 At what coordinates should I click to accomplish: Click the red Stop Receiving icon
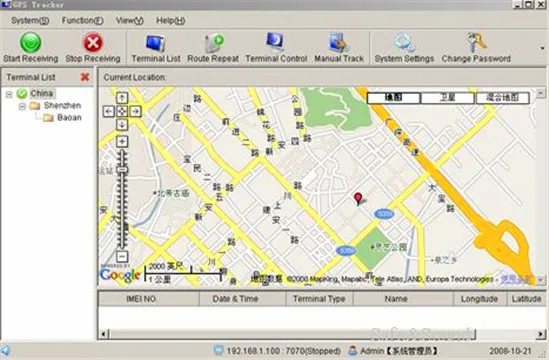(93, 42)
